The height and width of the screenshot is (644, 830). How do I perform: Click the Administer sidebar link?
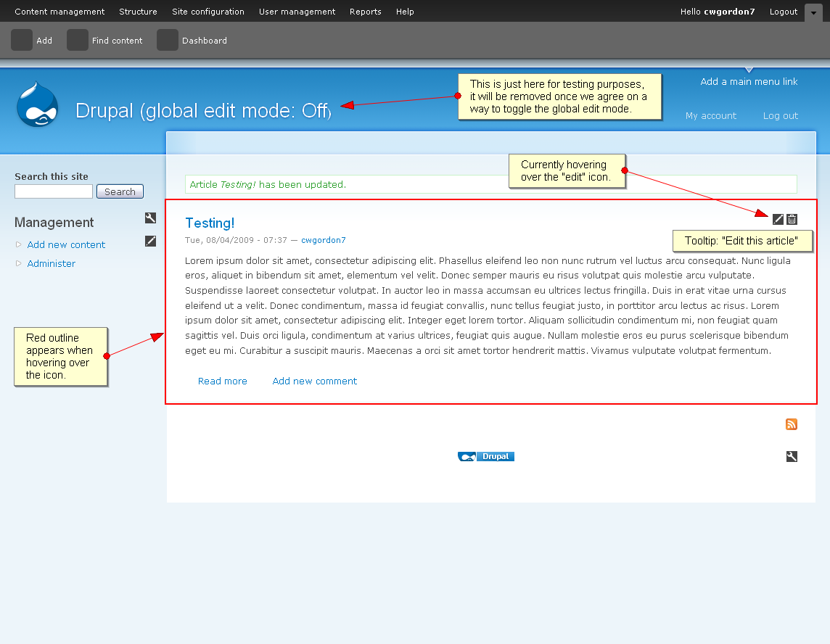pyautogui.click(x=52, y=263)
